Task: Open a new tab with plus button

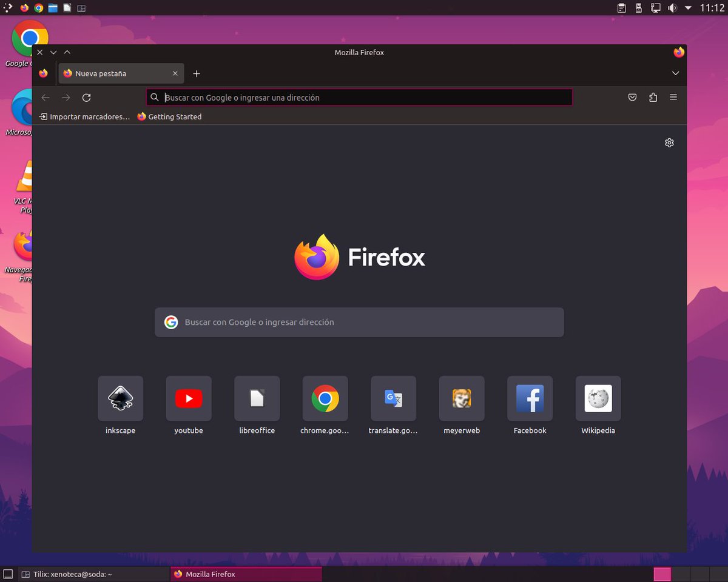Action: click(x=197, y=73)
